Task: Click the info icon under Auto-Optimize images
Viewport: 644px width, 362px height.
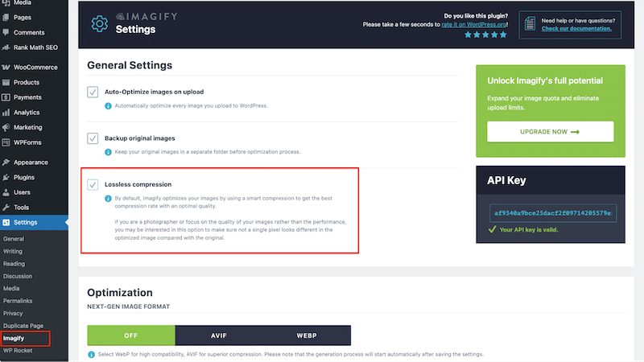Action: pos(108,106)
